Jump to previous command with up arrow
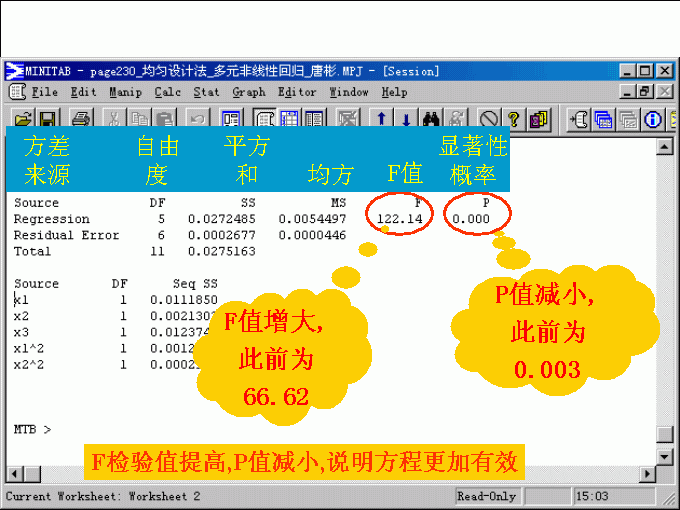The height and width of the screenshot is (510, 680). tap(381, 118)
